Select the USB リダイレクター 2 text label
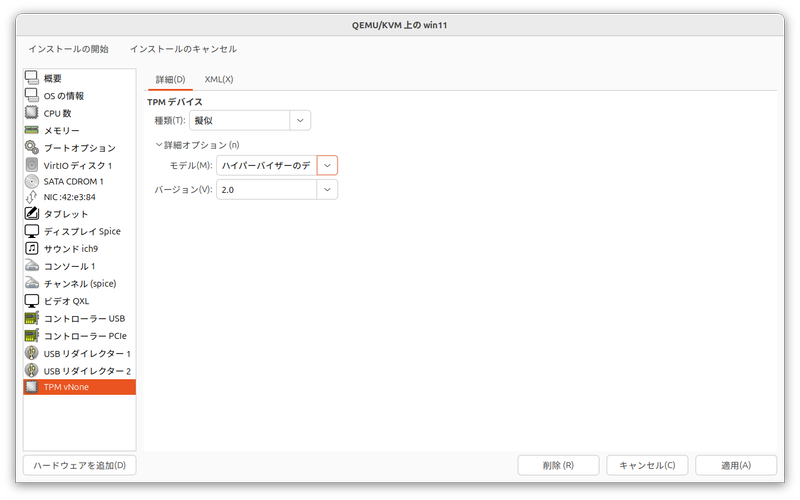Viewport: 800px width, 500px height. [87, 371]
